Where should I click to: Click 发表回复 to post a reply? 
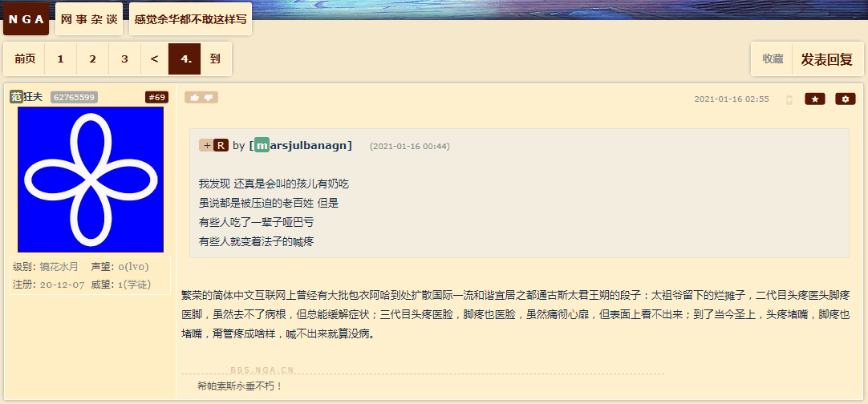point(826,59)
